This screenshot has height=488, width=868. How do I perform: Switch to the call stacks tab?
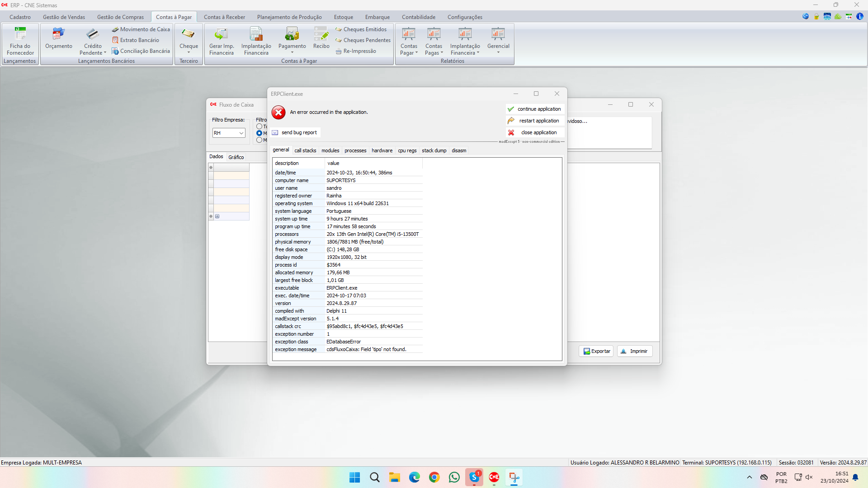305,150
